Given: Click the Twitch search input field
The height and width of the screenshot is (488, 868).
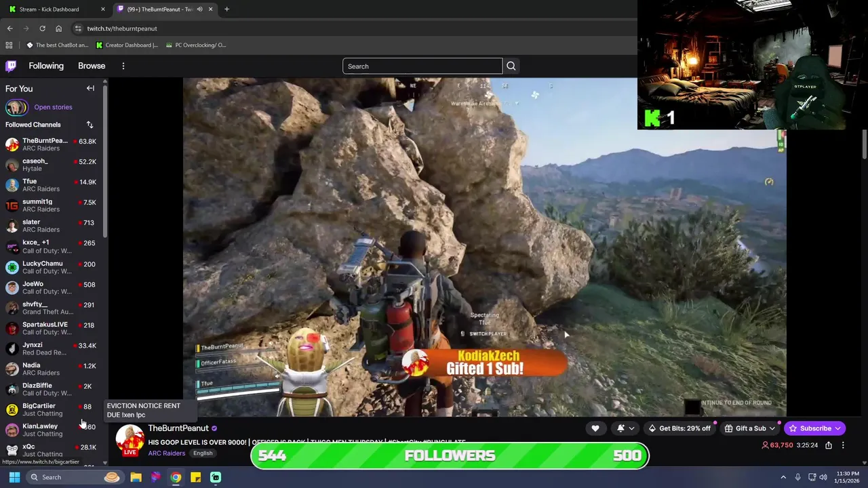Looking at the screenshot, I should (422, 66).
